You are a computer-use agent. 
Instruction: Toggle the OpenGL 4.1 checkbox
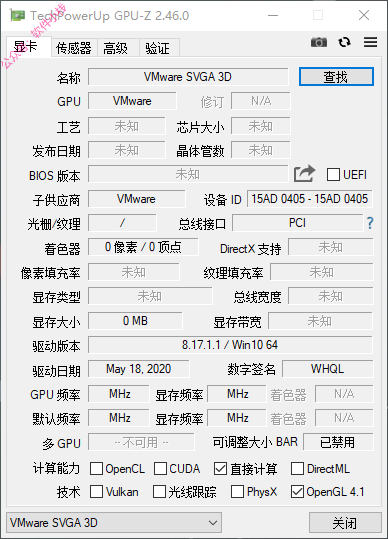[x=297, y=492]
